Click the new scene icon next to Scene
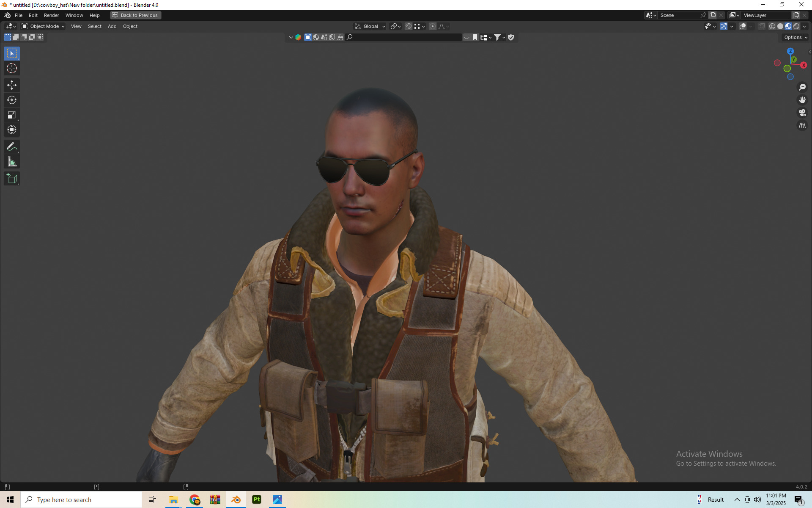 (713, 15)
